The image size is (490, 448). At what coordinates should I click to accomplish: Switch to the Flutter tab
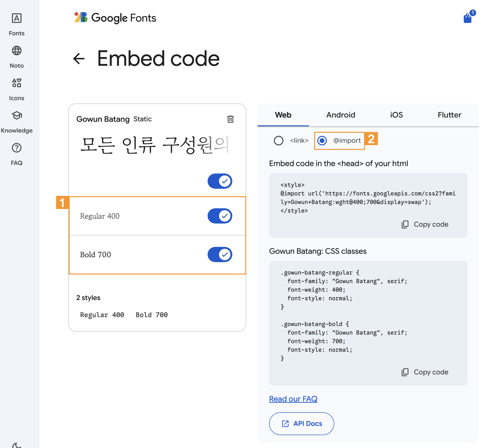point(449,115)
